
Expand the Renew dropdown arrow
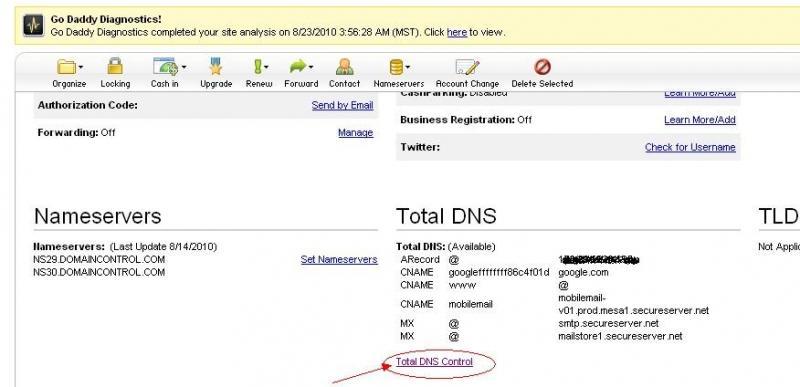point(266,67)
